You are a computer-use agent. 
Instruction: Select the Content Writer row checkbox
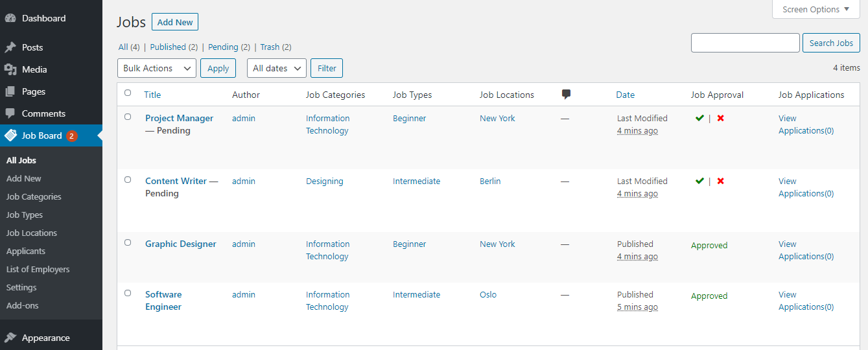point(128,180)
